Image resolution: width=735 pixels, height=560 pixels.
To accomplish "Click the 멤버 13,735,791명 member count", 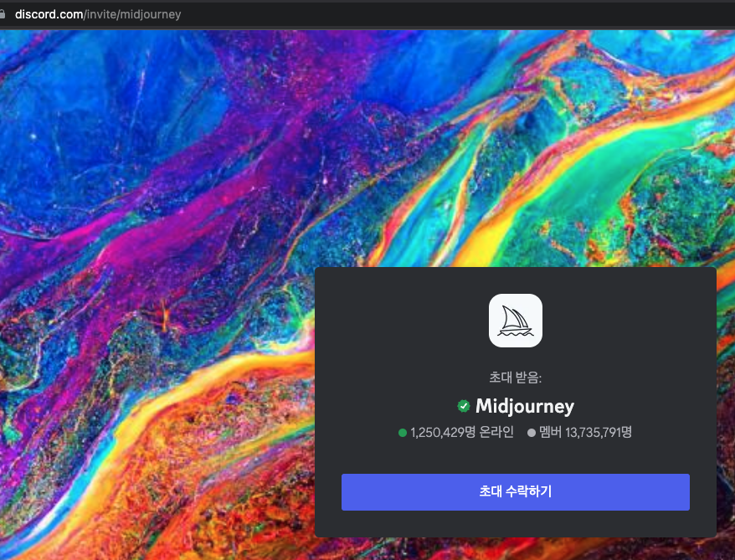I will [x=585, y=432].
